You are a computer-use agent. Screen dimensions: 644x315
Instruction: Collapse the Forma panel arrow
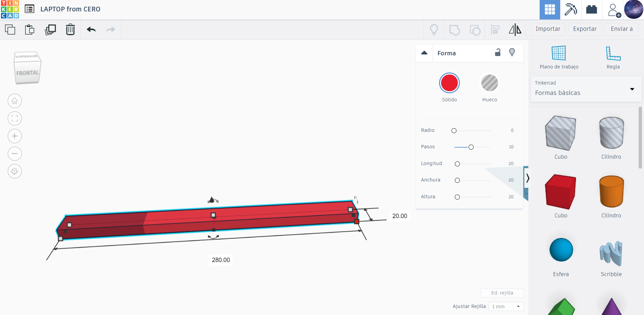click(x=424, y=53)
